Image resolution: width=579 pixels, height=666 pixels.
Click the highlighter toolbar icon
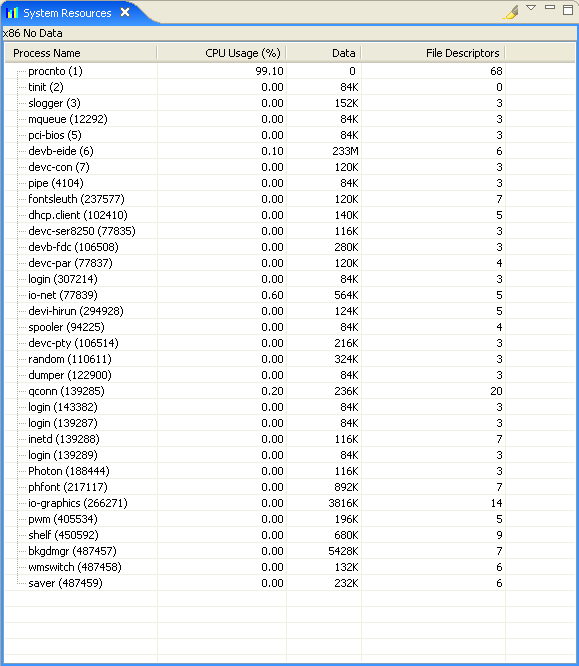511,11
